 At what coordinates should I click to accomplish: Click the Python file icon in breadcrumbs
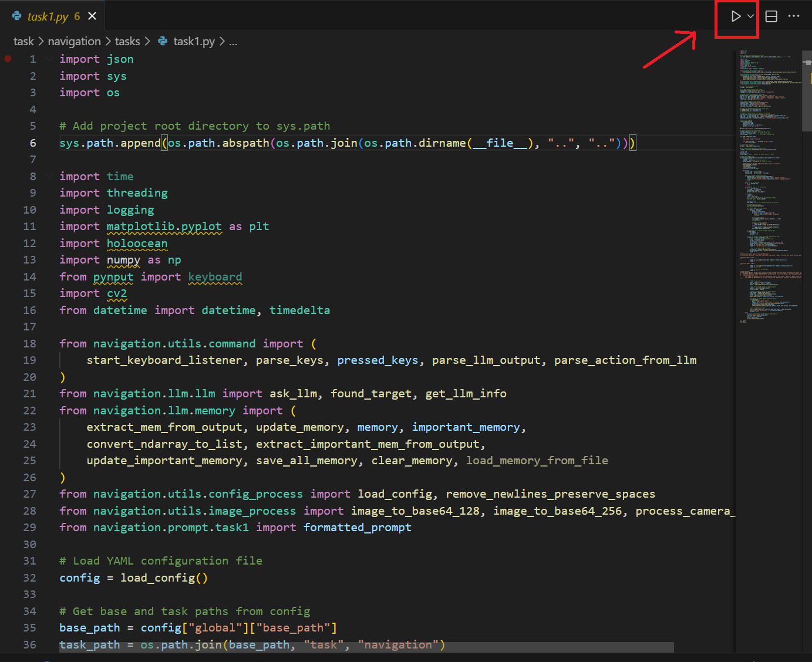(x=163, y=41)
